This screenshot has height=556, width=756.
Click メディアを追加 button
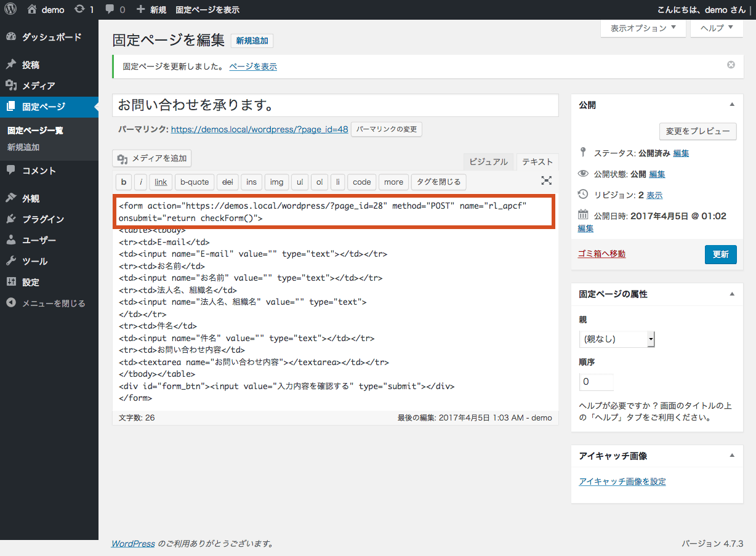(x=152, y=158)
